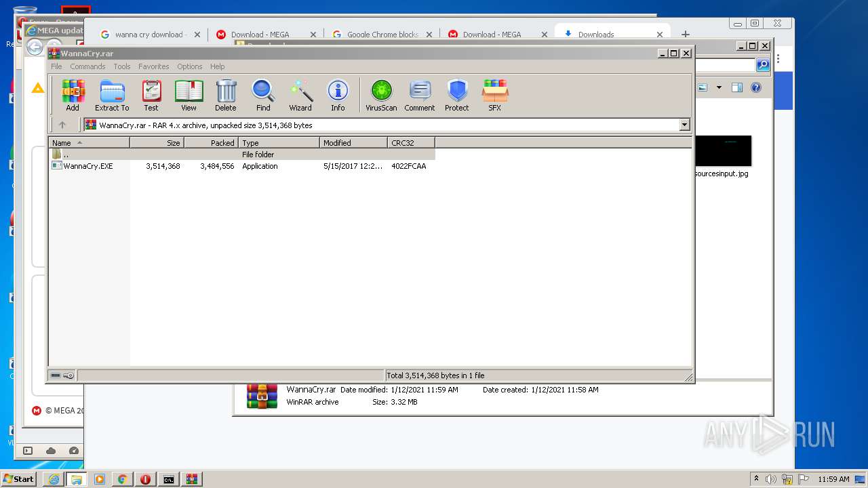Open Internet Explorer from taskbar
The image size is (868, 488).
54,479
